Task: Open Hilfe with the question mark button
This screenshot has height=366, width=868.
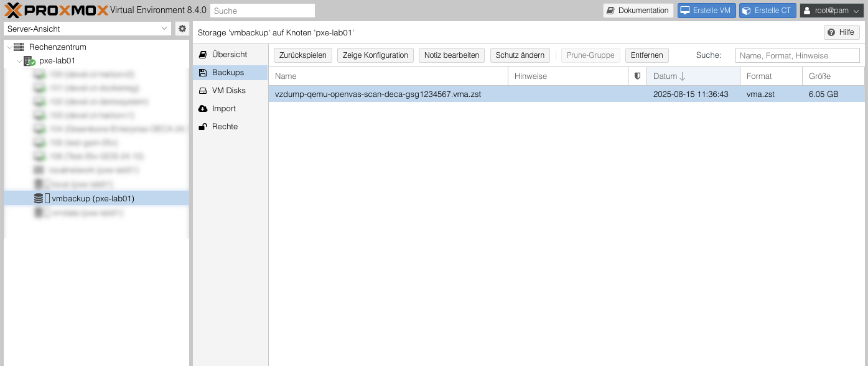Action: 841,32
